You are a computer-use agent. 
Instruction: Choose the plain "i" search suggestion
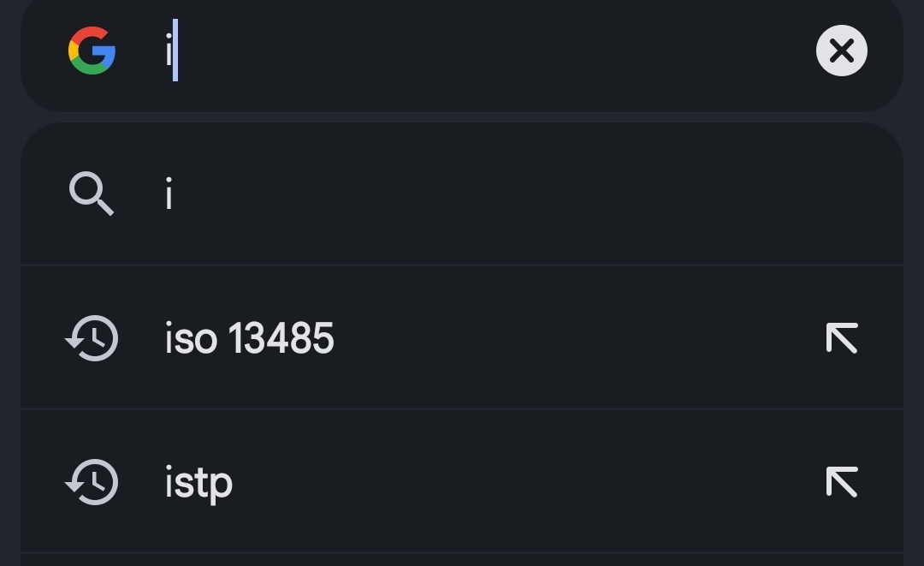pos(169,194)
